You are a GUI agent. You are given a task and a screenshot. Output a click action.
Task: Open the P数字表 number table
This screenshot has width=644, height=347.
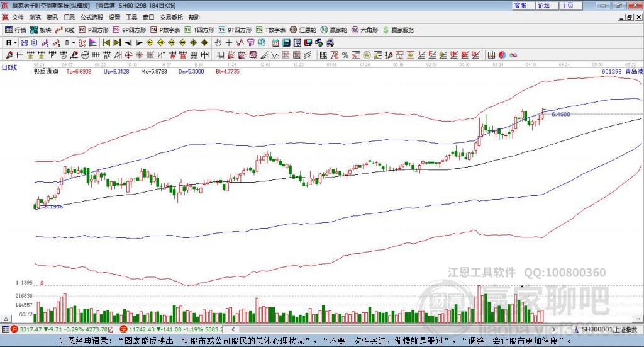coord(165,30)
